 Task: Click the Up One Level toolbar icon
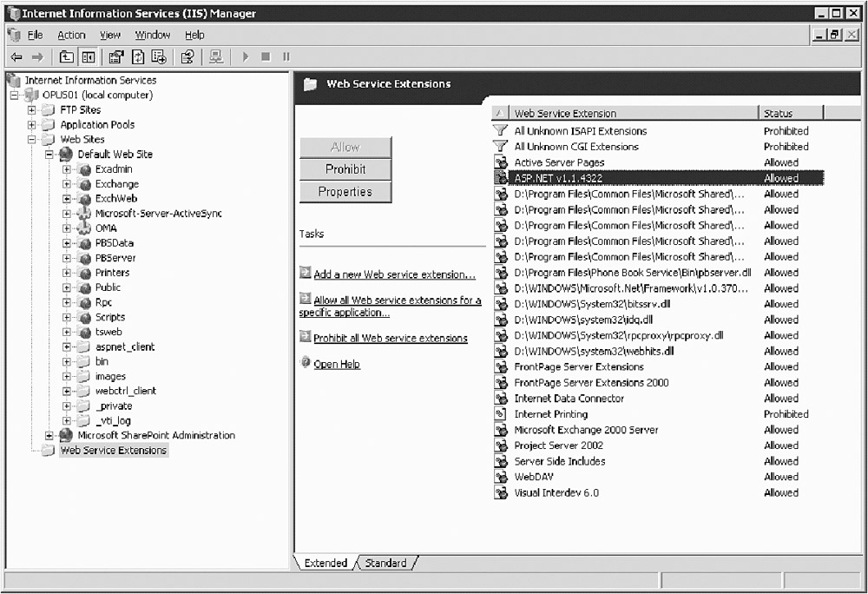coord(67,56)
